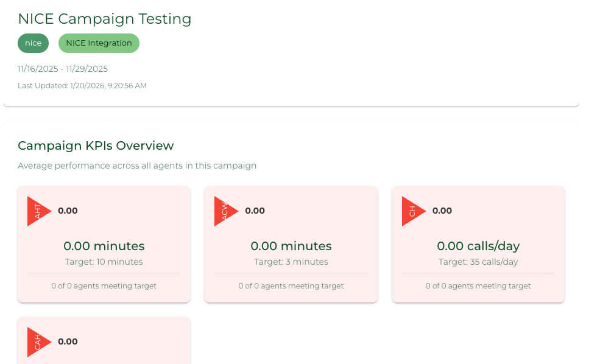Open the CH calls/day KPI card
The height and width of the screenshot is (364, 589).
point(478,244)
